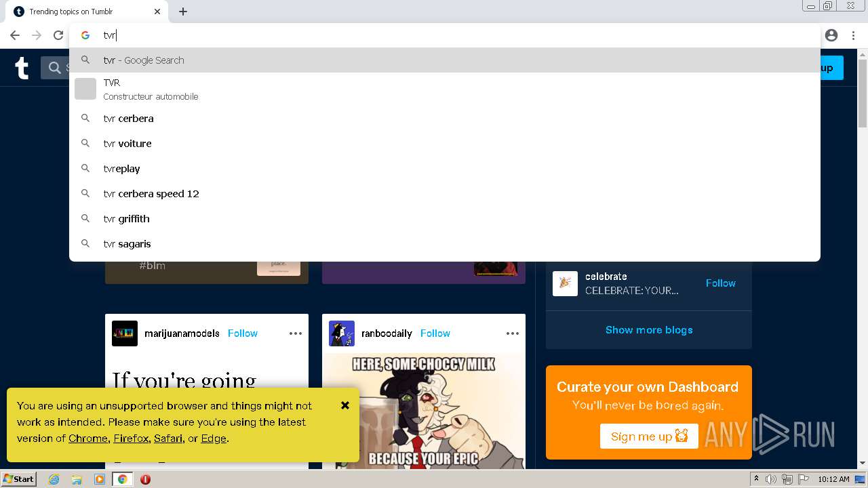Open the ranboodaily avatar
Screen dimensions: 868x488
(x=342, y=333)
